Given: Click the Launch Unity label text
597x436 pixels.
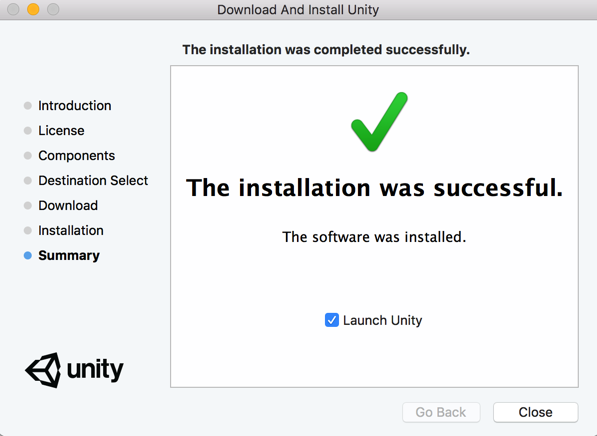Looking at the screenshot, I should [x=382, y=321].
